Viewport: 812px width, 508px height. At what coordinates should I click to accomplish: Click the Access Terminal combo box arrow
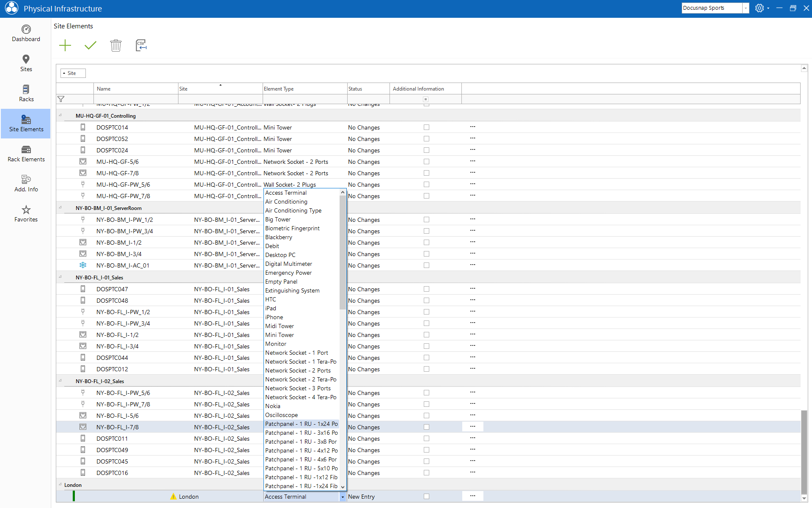click(343, 497)
